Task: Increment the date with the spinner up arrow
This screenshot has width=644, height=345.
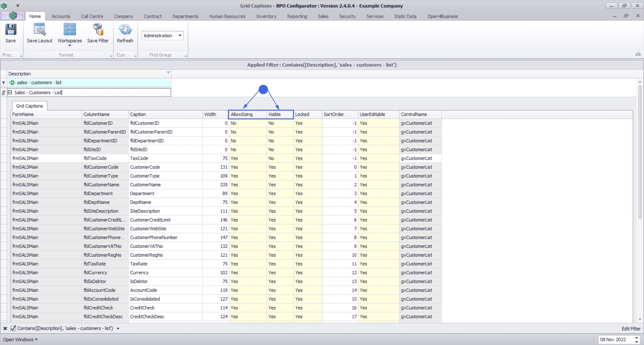Action: pyautogui.click(x=637, y=338)
